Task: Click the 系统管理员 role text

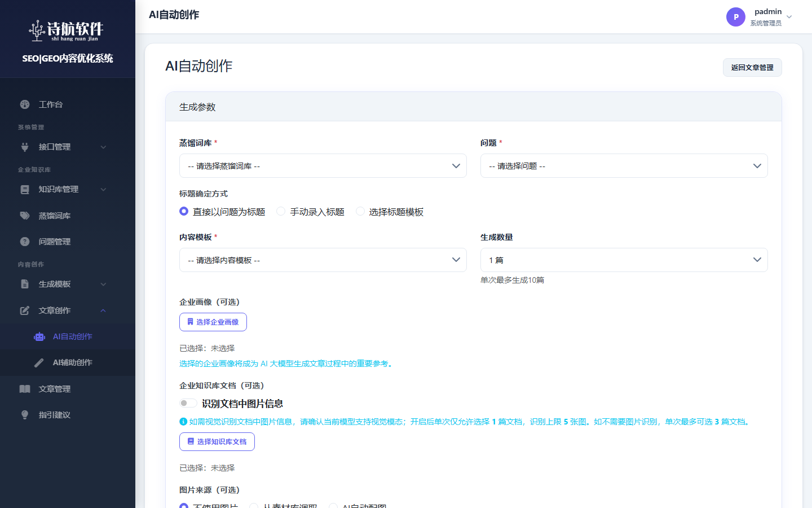Action: (766, 23)
